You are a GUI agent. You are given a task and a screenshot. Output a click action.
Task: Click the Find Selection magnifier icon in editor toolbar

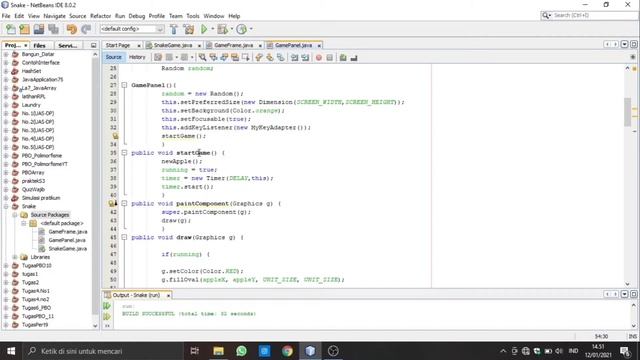click(202, 58)
